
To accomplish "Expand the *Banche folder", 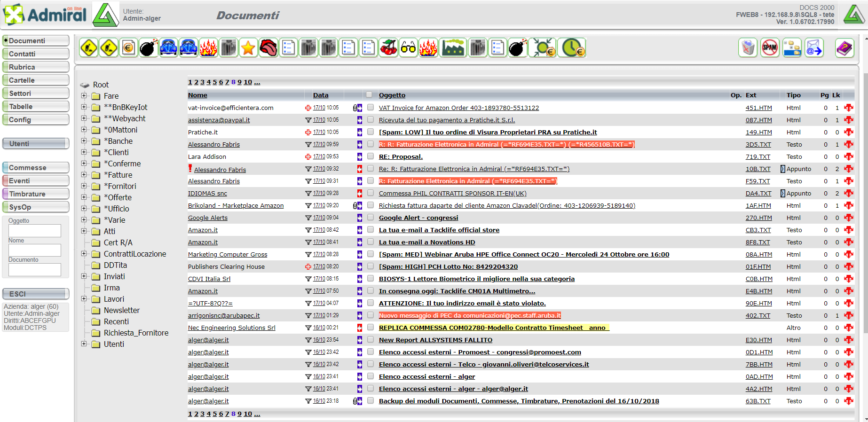I will 84,141.
